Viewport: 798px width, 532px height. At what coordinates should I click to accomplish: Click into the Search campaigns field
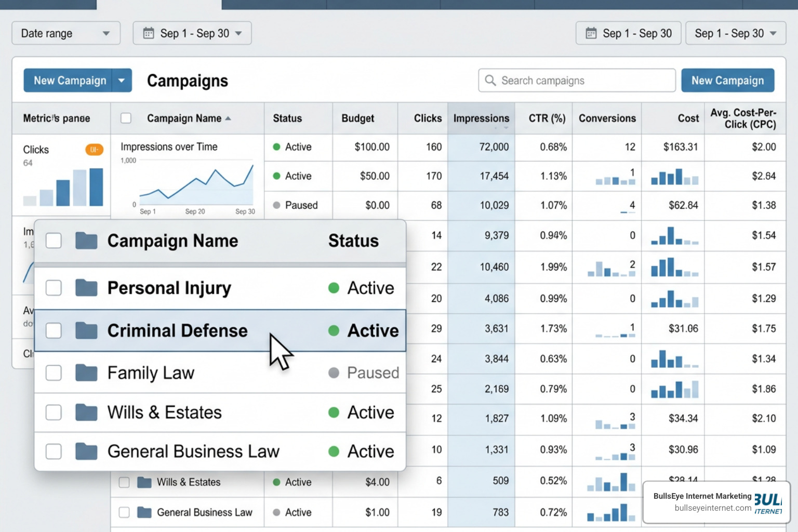[x=577, y=81]
